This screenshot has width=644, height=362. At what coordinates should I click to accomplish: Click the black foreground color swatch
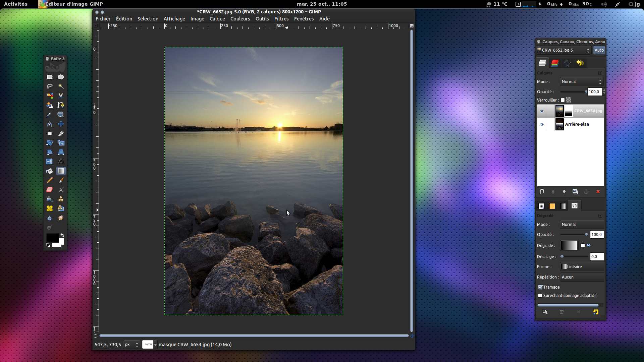point(52,238)
